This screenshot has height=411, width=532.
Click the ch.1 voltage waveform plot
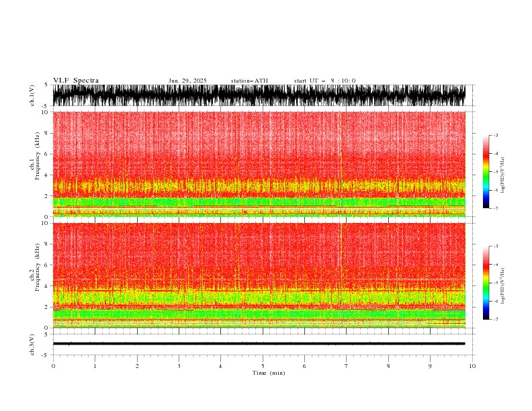coord(259,95)
